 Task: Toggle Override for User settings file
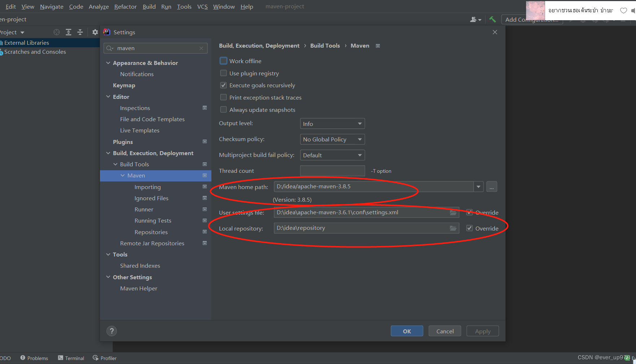coord(469,212)
